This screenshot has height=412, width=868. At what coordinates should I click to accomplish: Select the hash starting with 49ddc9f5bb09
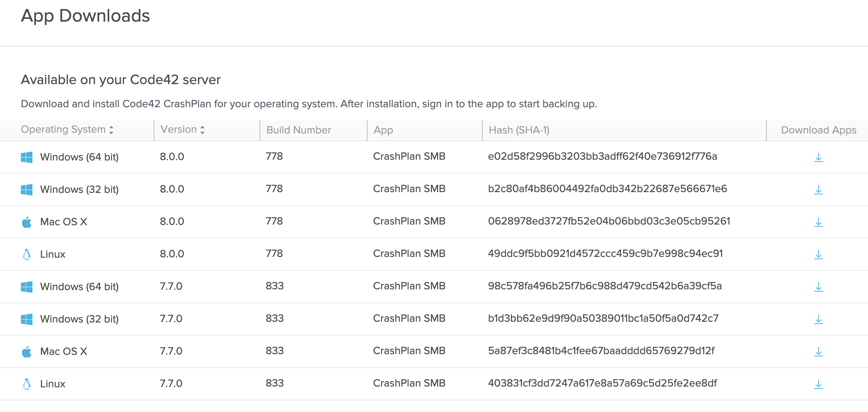click(605, 253)
